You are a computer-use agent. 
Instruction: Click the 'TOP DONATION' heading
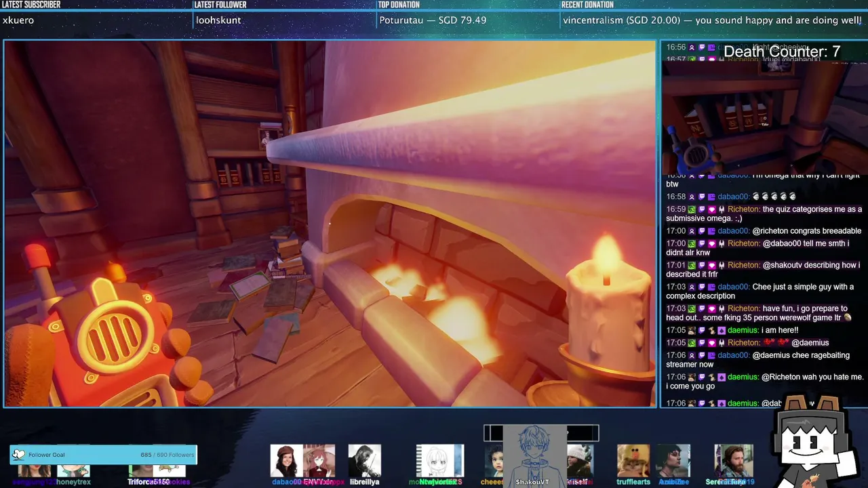pyautogui.click(x=399, y=5)
